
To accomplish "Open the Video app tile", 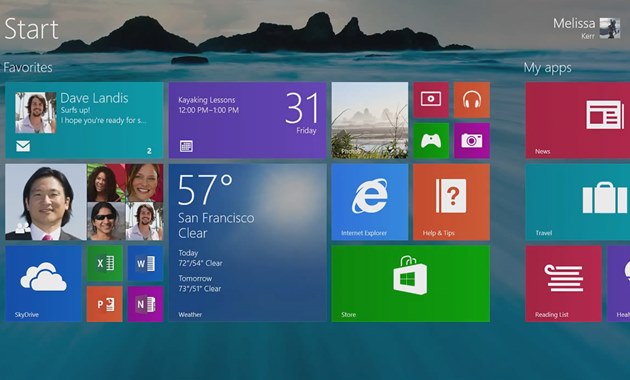I will pyautogui.click(x=431, y=100).
